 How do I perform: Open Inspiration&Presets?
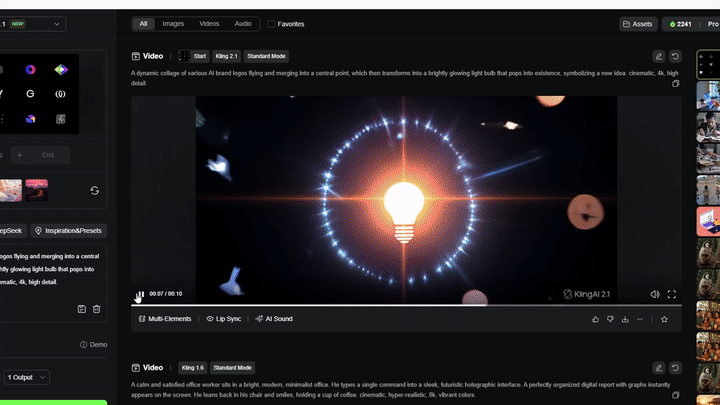tap(70, 230)
